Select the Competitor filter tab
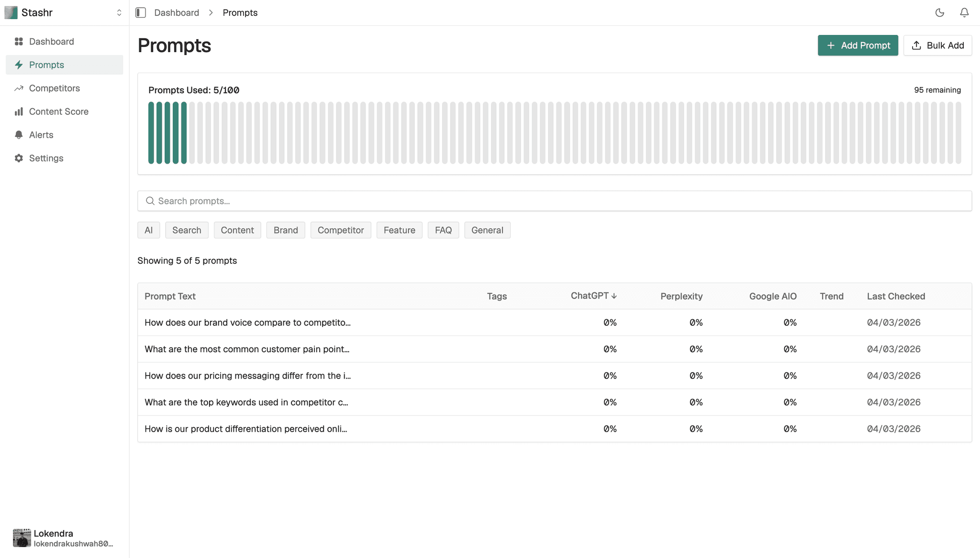This screenshot has width=980, height=558. point(340,230)
